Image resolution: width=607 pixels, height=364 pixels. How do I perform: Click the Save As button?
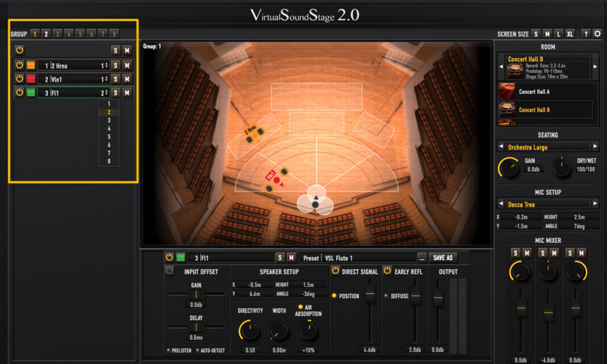(x=443, y=258)
